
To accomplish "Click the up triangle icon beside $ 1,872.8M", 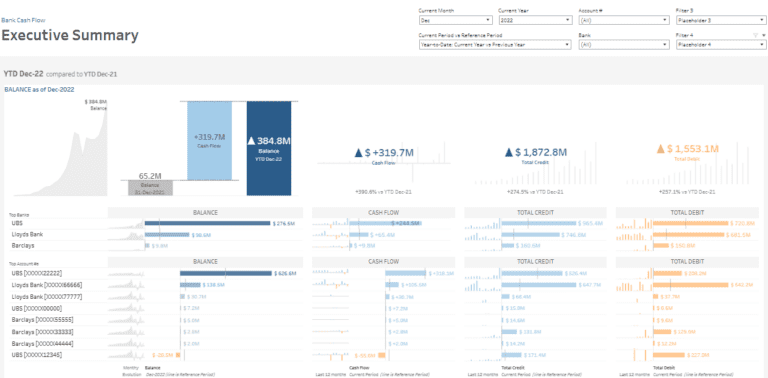I will [x=508, y=153].
